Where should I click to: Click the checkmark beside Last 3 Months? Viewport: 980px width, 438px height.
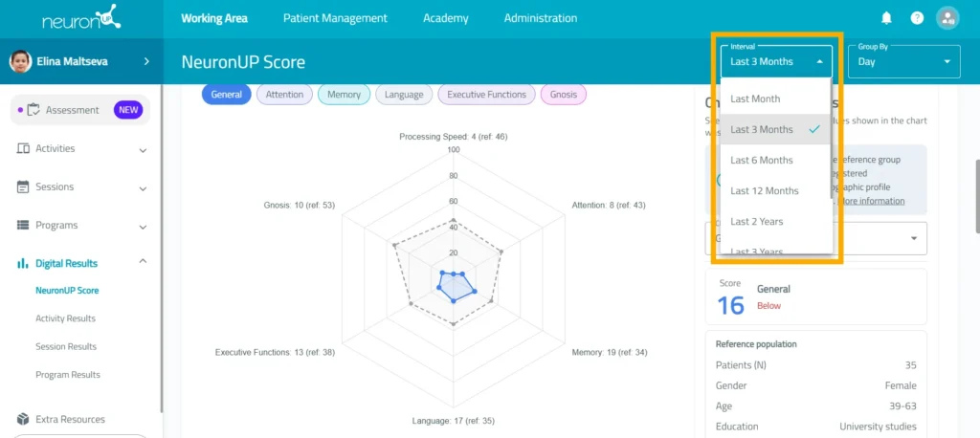click(x=813, y=129)
